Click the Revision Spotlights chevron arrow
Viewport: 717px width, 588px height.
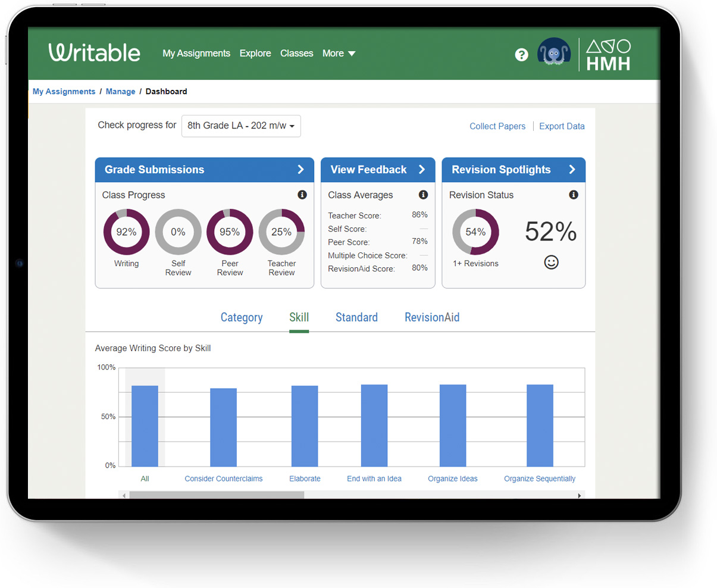pos(572,170)
